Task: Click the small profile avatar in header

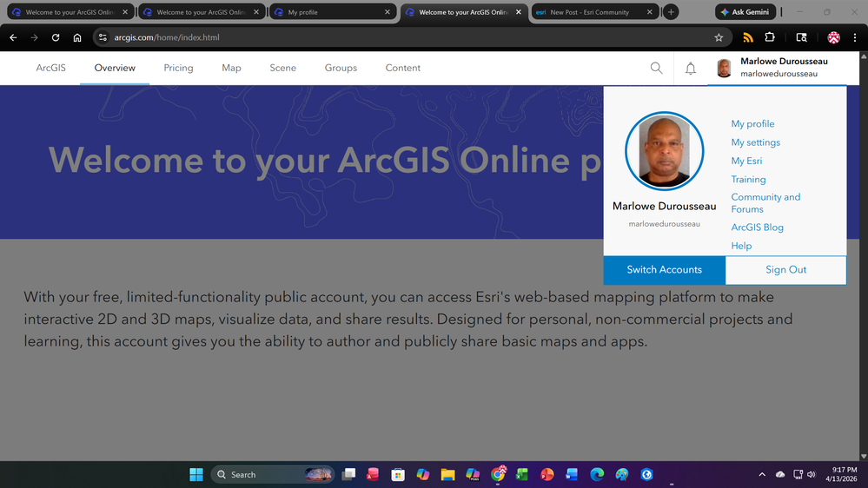Action: pyautogui.click(x=724, y=68)
